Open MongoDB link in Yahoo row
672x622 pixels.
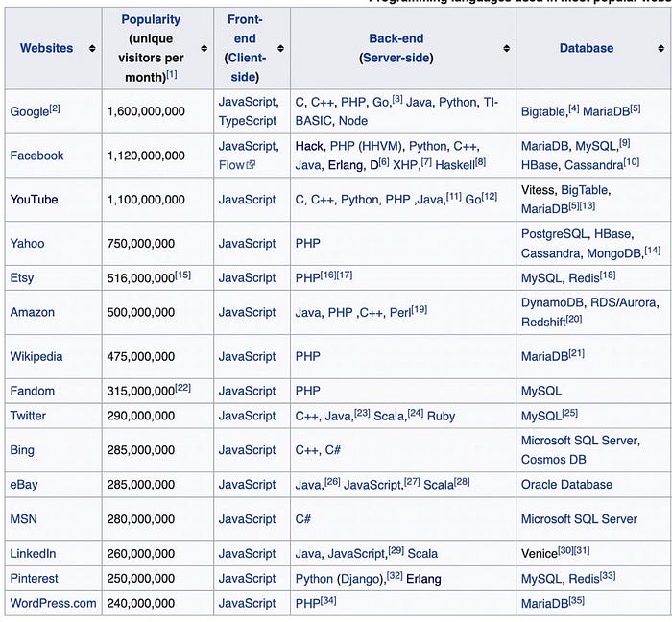coord(613,253)
